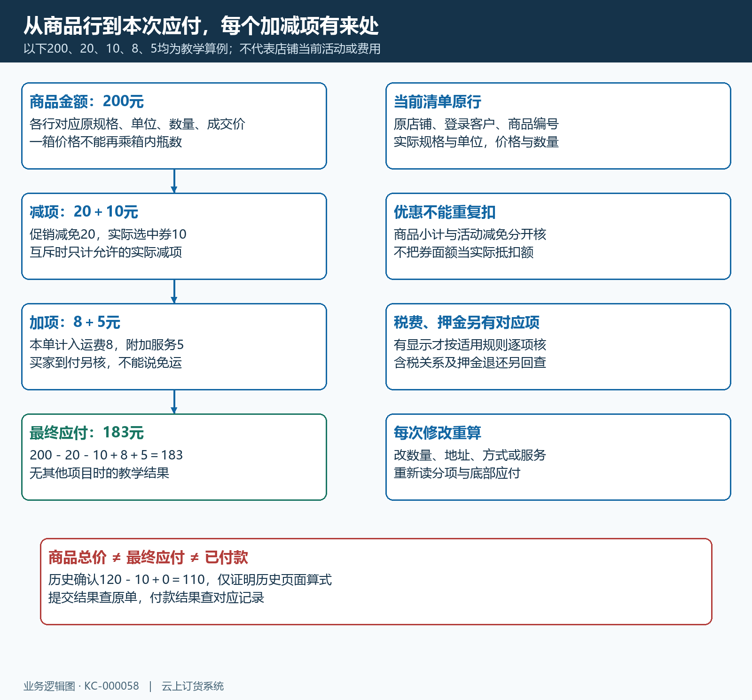Click the line 不把券面额当实际抵扣额

[463, 252]
